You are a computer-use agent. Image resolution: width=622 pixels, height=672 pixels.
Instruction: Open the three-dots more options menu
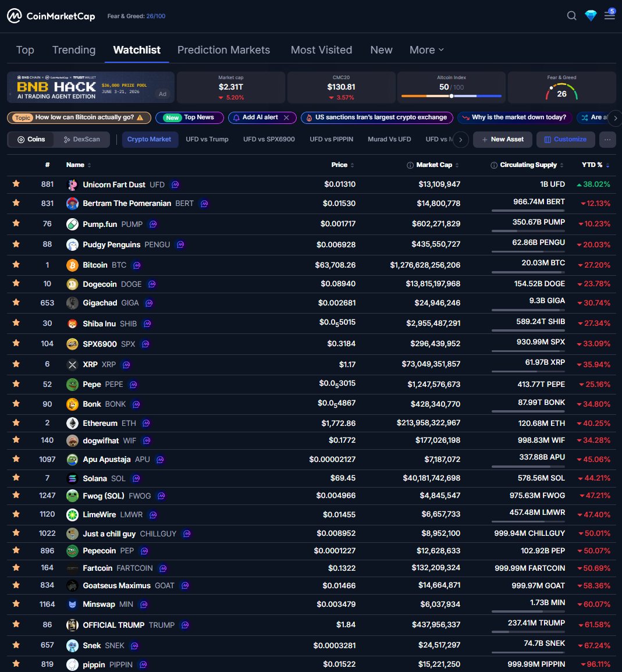coord(607,140)
